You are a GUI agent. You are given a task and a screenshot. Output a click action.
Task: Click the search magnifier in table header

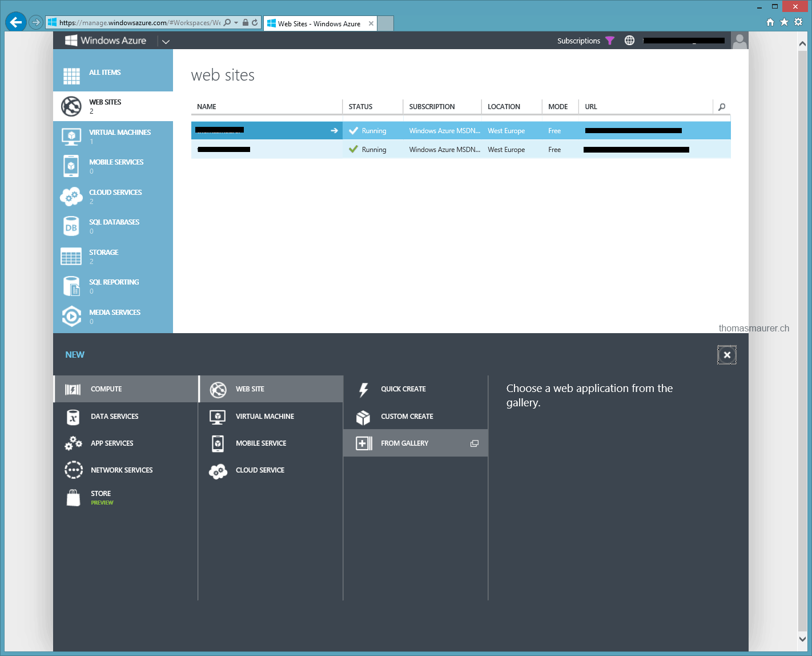722,107
